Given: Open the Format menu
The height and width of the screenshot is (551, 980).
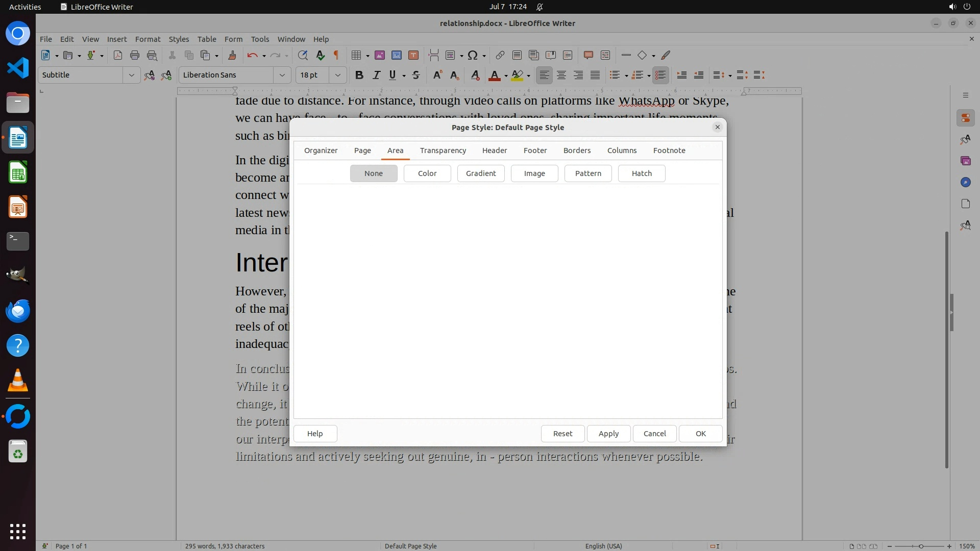Looking at the screenshot, I should (148, 39).
